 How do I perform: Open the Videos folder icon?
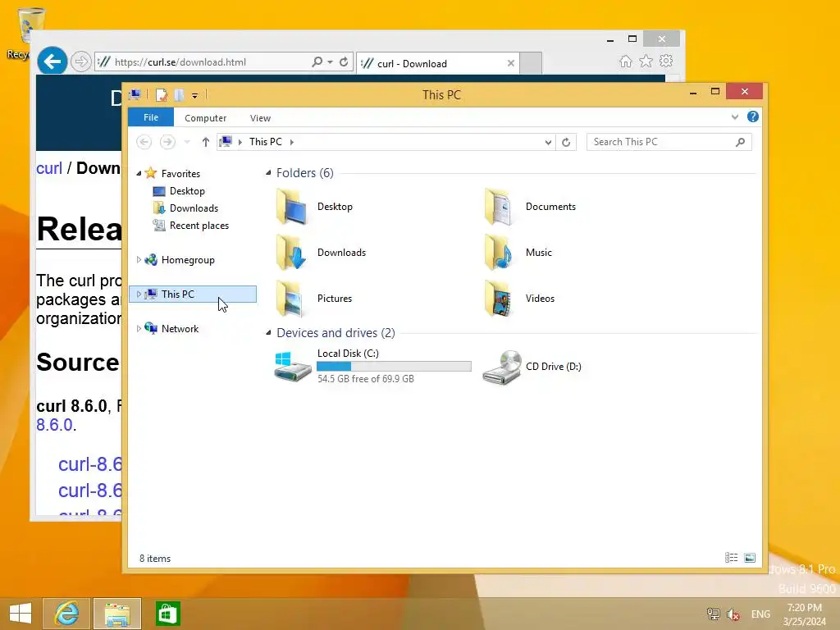(499, 299)
